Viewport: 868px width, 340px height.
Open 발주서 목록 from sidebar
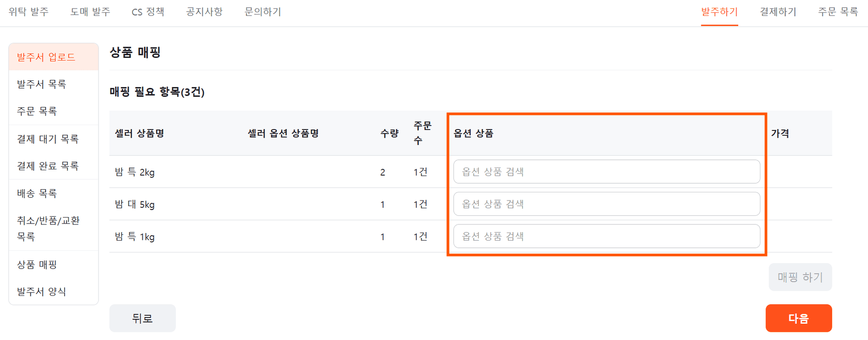click(x=42, y=84)
